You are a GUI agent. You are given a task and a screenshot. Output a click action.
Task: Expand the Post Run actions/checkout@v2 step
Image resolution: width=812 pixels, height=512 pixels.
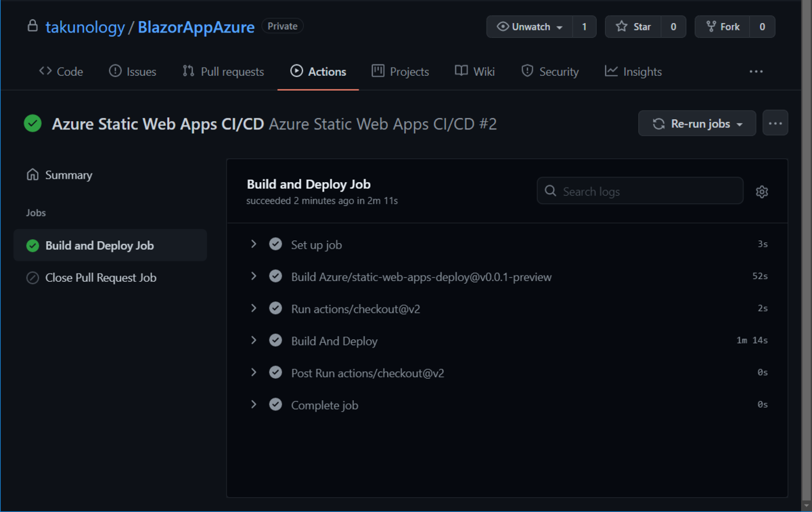pyautogui.click(x=254, y=372)
